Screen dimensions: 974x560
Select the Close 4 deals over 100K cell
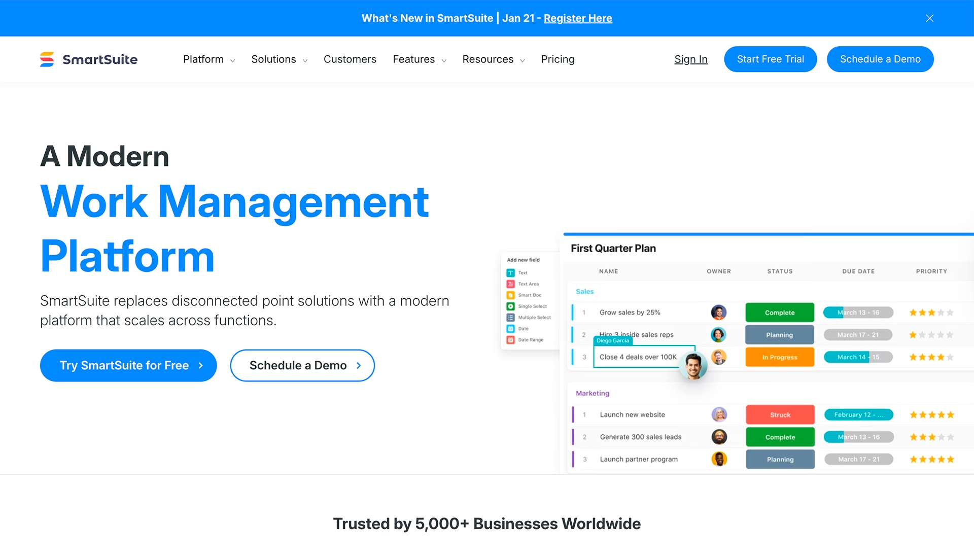[x=644, y=357]
